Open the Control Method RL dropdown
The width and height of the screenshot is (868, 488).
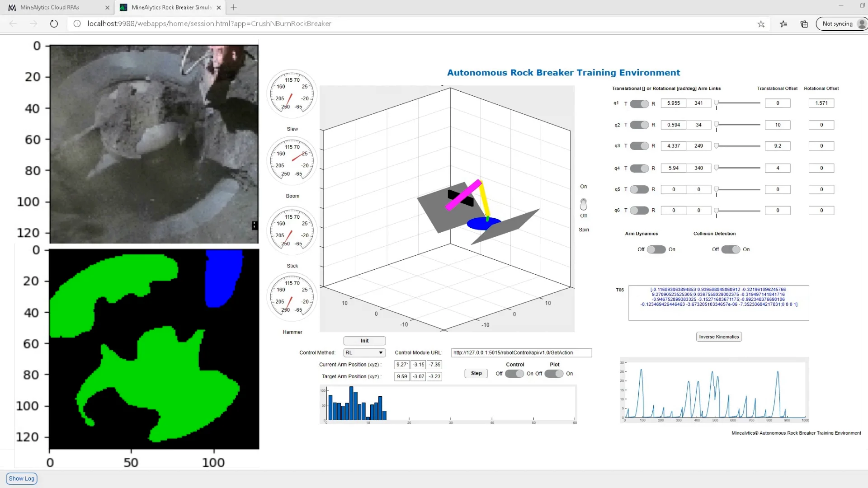point(364,353)
